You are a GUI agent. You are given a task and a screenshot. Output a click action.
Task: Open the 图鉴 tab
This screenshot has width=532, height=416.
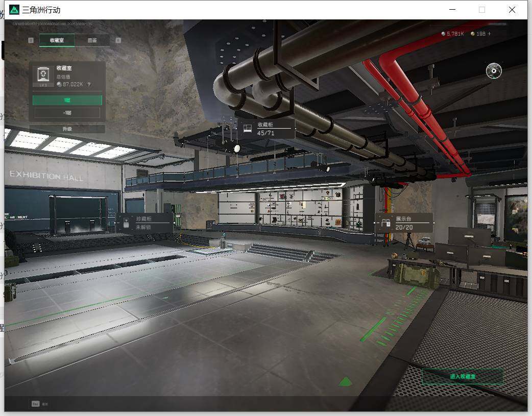pos(92,40)
